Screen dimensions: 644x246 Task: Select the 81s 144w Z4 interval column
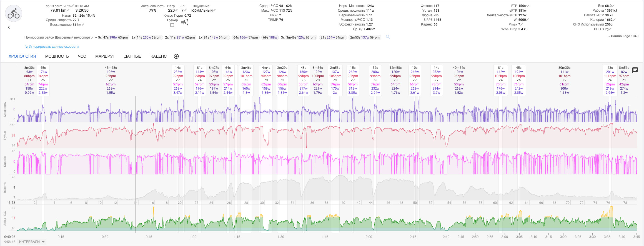click(200, 80)
